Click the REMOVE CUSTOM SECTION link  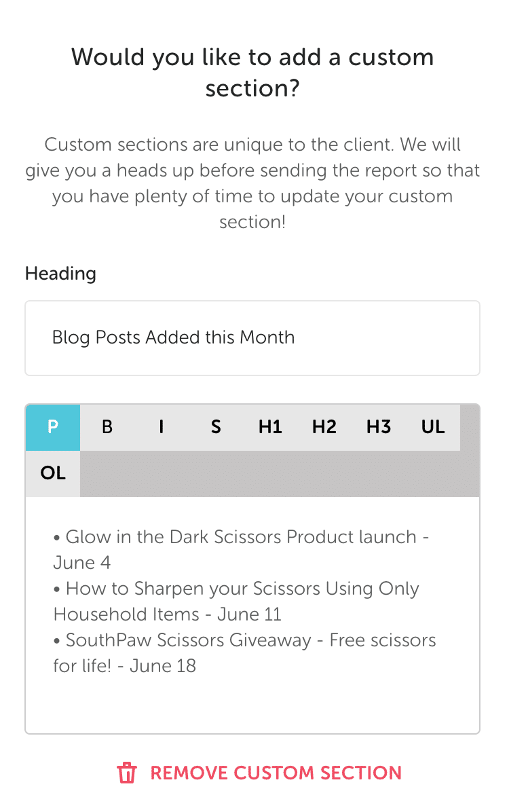(x=276, y=773)
